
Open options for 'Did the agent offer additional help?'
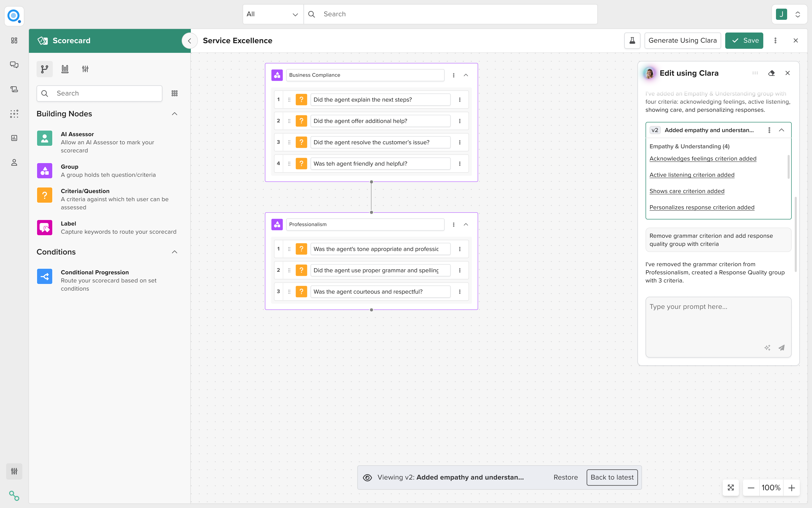click(x=460, y=121)
